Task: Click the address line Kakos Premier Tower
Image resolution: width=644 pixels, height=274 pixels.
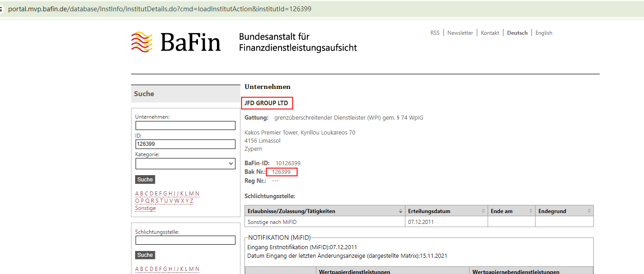Action: (300, 133)
